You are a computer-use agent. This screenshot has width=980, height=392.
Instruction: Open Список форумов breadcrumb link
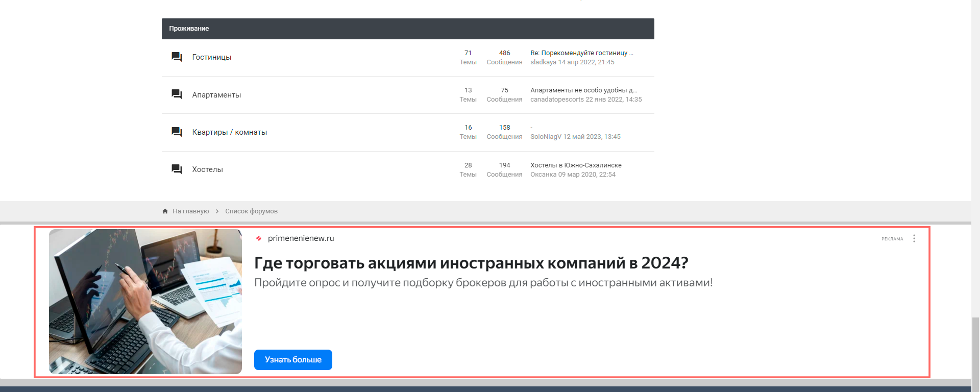tap(252, 211)
